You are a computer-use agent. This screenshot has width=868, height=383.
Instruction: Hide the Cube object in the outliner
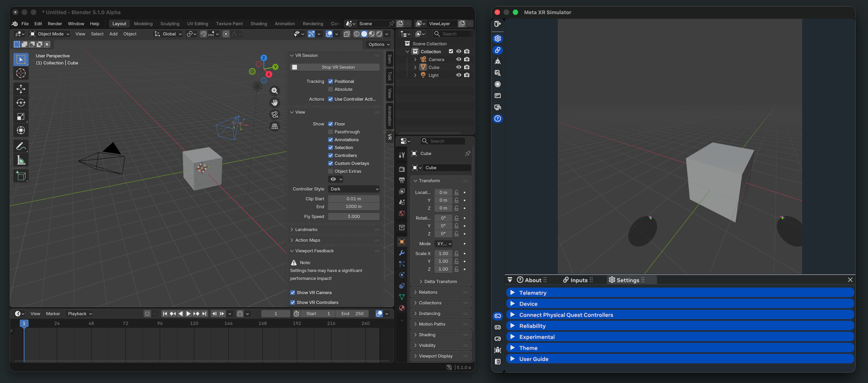point(459,67)
